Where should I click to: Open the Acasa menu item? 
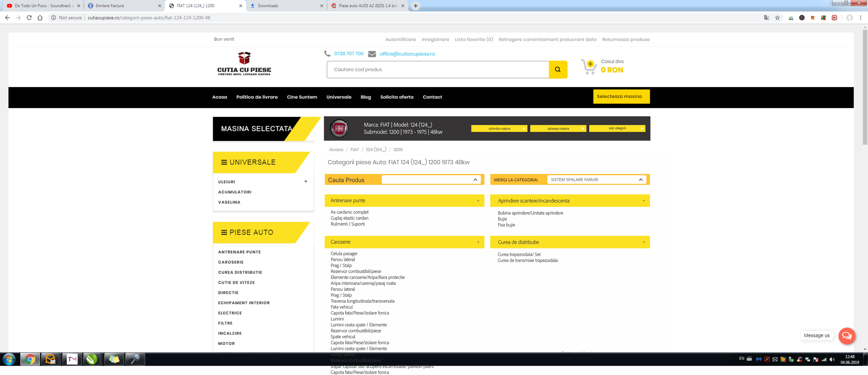coord(219,97)
